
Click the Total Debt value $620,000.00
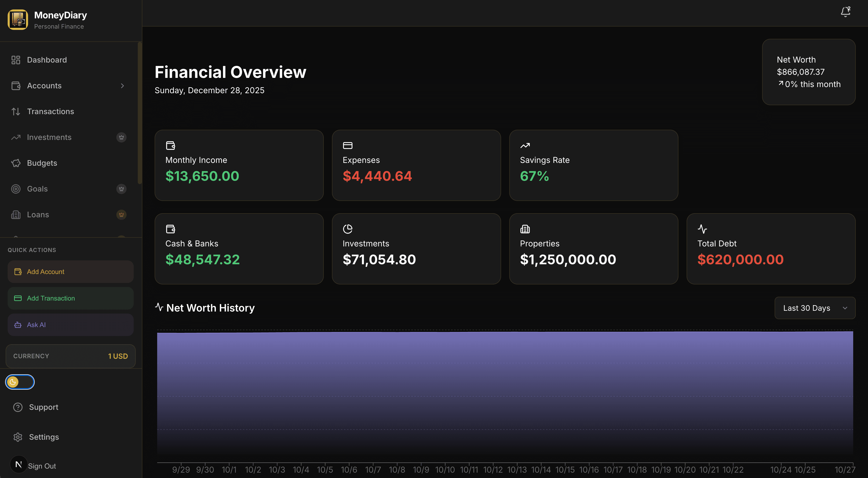tap(740, 259)
